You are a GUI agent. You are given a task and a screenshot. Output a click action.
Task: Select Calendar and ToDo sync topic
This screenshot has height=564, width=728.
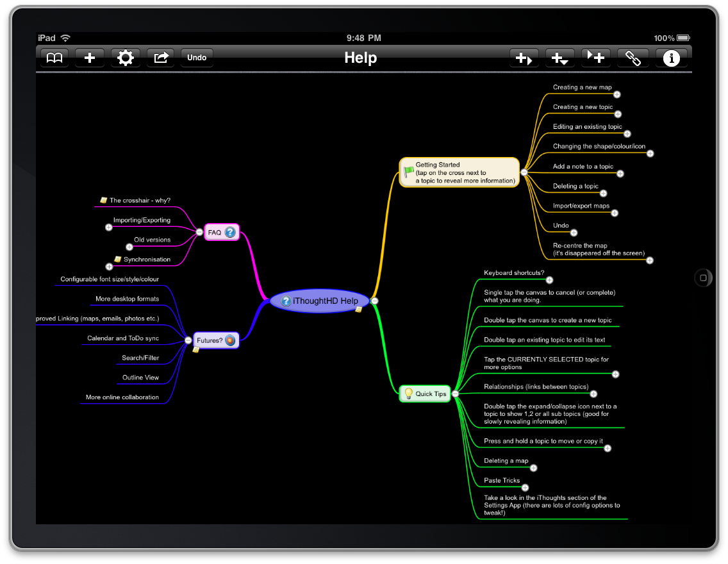point(123,338)
